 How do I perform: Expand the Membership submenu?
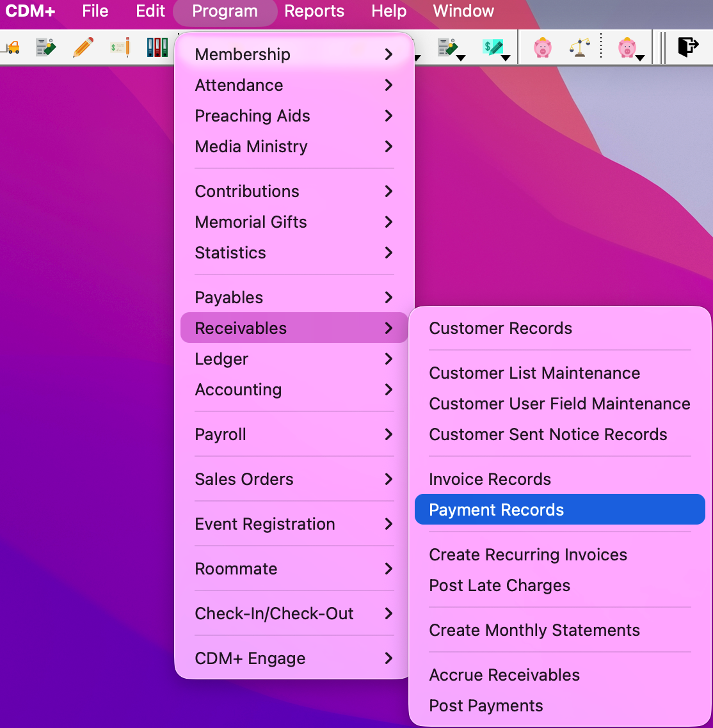coord(294,54)
